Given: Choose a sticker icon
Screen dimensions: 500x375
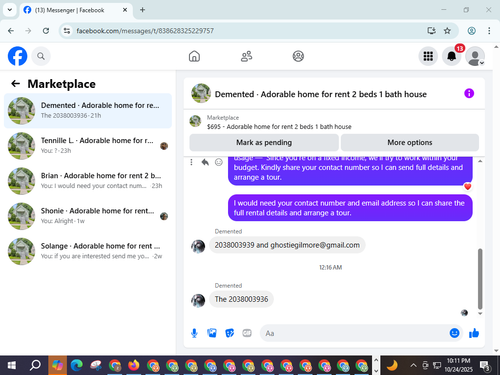Looking at the screenshot, I should tap(230, 333).
